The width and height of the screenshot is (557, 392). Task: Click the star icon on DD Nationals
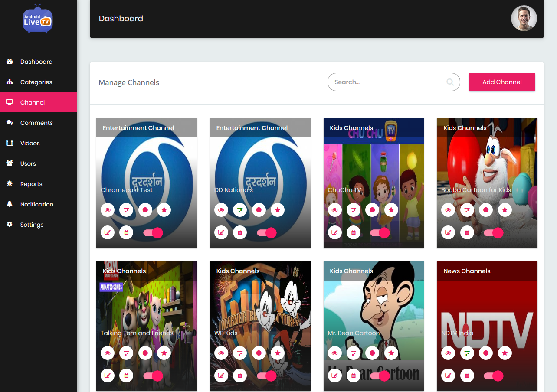coord(278,210)
